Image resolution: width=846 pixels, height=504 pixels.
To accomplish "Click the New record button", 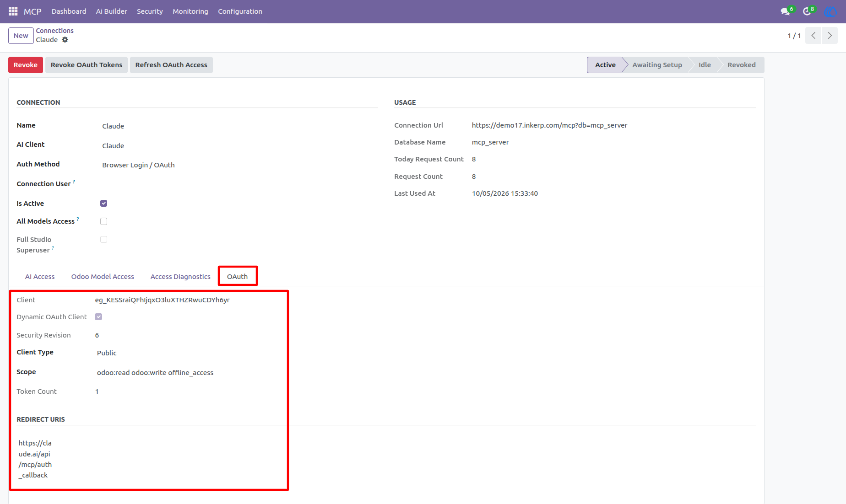I will (x=21, y=36).
